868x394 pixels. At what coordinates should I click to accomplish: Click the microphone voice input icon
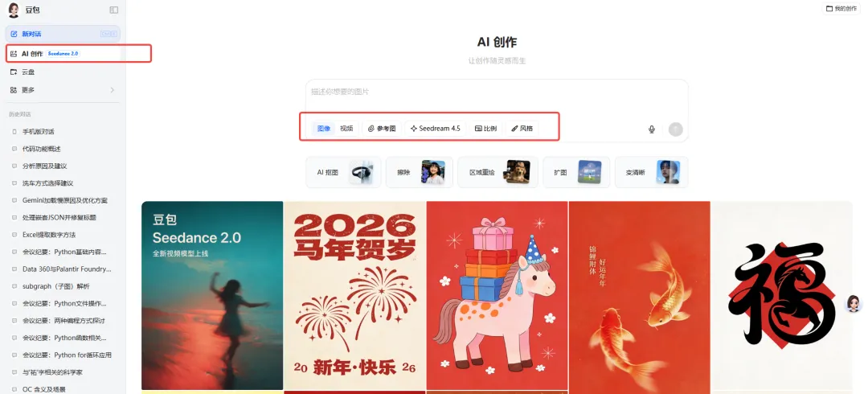(x=652, y=129)
